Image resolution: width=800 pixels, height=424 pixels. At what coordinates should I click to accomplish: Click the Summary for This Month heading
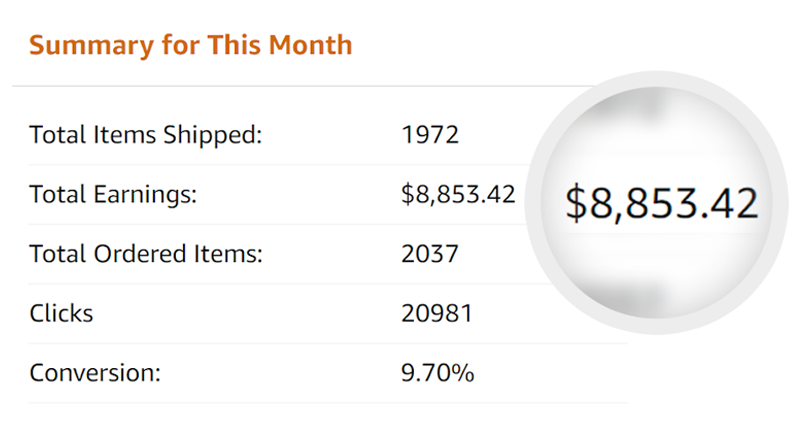tap(190, 45)
